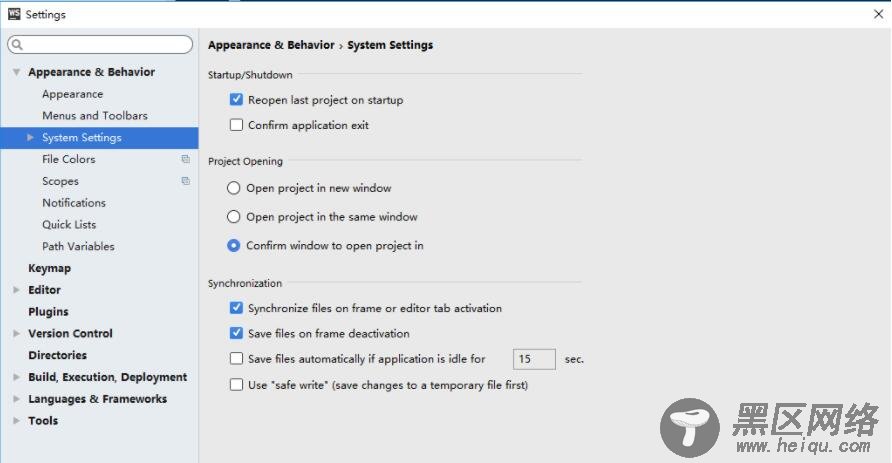Image resolution: width=892 pixels, height=463 pixels.
Task: Collapse the Appearance & Behavior section
Action: (16, 72)
